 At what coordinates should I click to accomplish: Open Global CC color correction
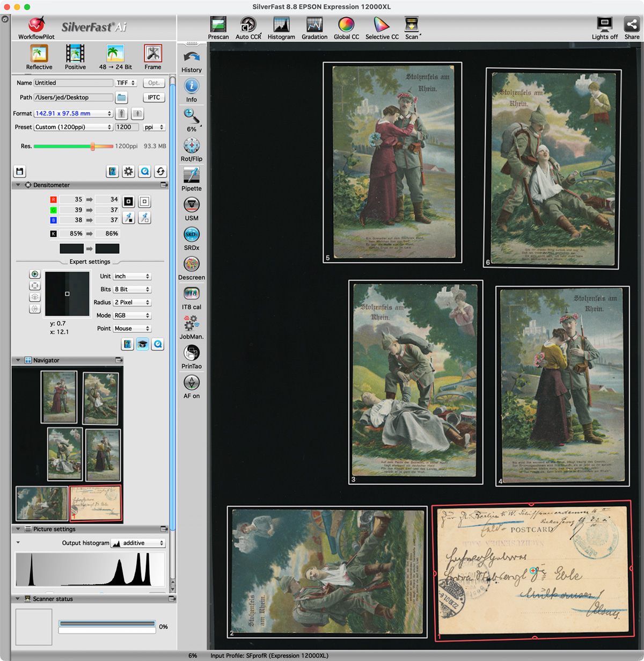pyautogui.click(x=346, y=28)
